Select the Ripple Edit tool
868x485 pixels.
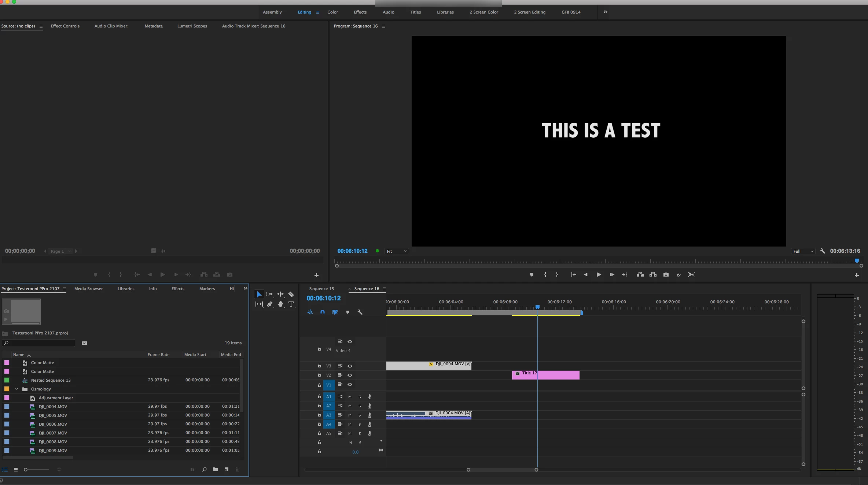(x=280, y=294)
